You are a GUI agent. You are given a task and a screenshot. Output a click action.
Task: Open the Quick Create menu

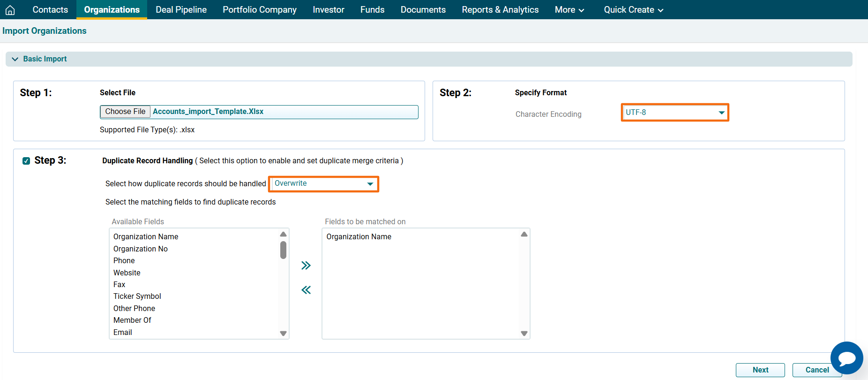click(633, 10)
